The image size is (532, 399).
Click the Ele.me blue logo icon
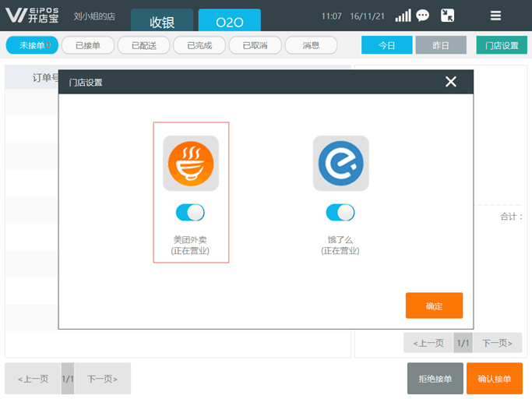point(340,164)
